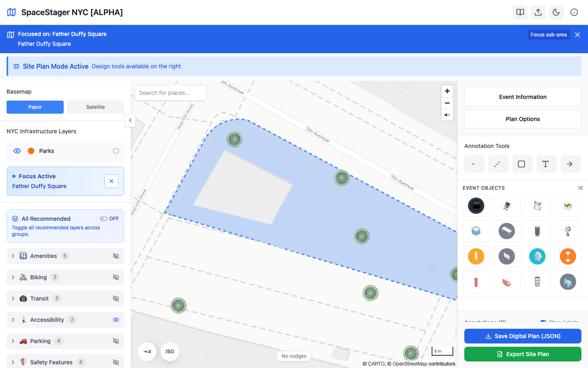
Task: Expand the Transit layer group
Action: point(13,298)
